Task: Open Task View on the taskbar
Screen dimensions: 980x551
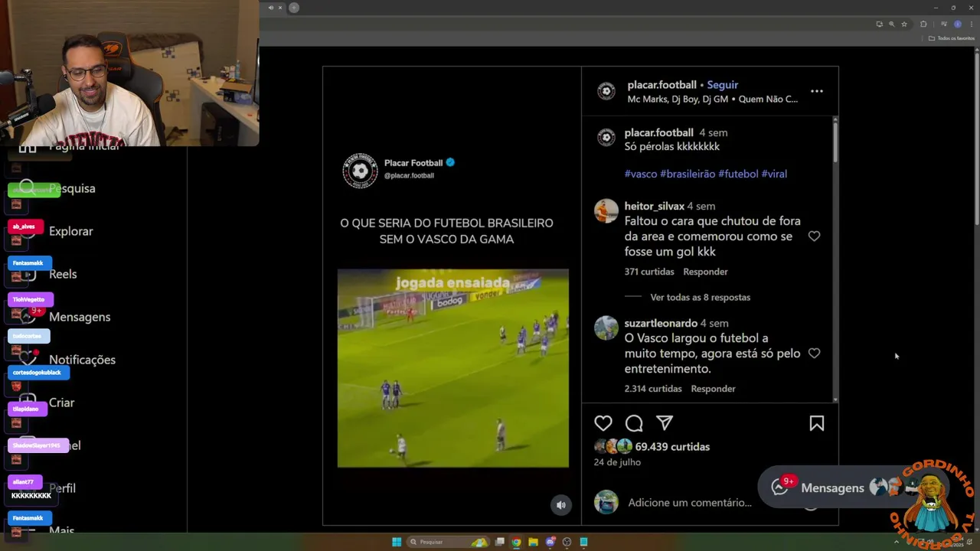Action: (x=500, y=542)
